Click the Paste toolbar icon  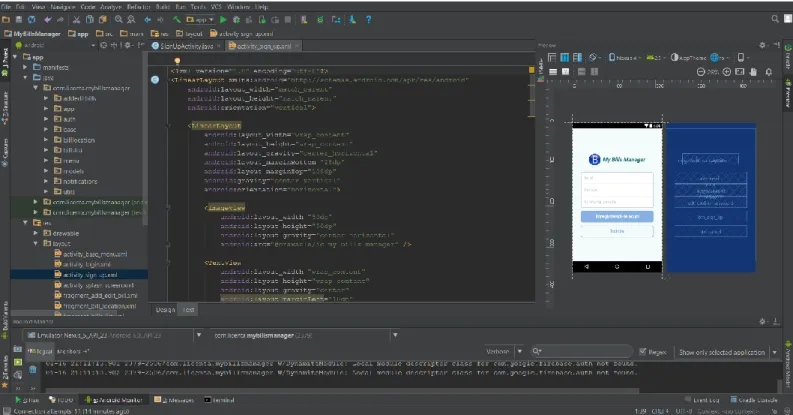point(103,20)
